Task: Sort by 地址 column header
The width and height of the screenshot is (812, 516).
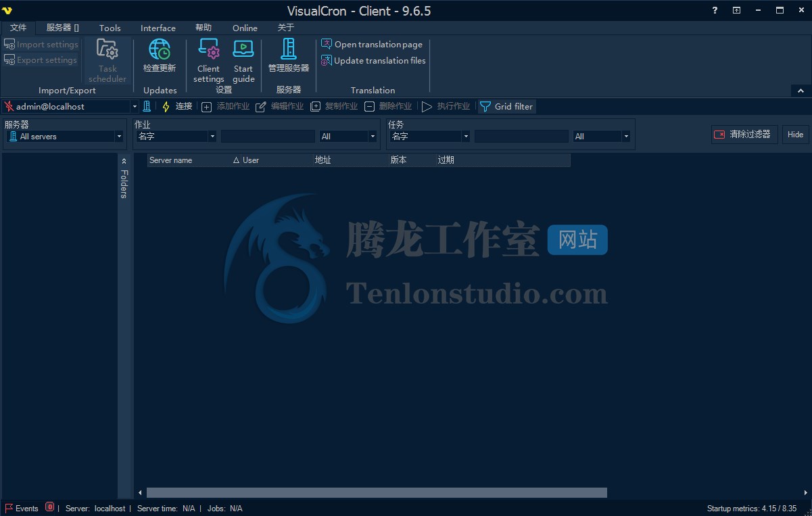Action: tap(350, 160)
